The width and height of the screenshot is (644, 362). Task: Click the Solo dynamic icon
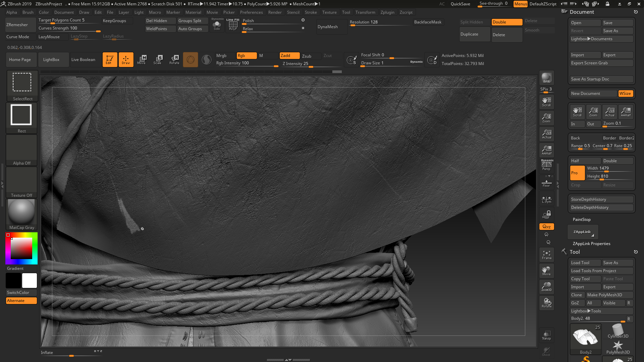(x=217, y=25)
